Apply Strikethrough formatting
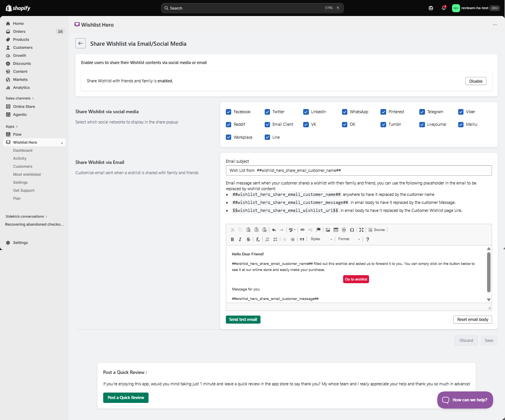This screenshot has width=505, height=420. pos(248,239)
